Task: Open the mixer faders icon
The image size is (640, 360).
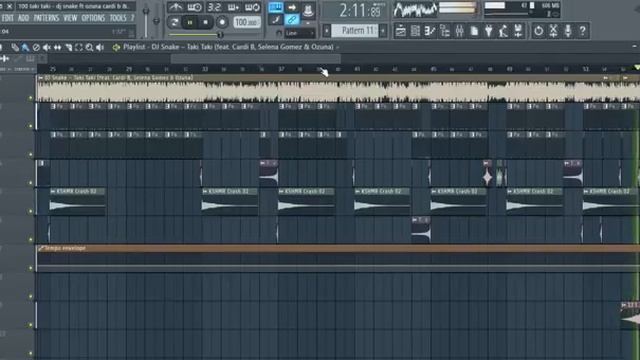Action: [x=460, y=31]
